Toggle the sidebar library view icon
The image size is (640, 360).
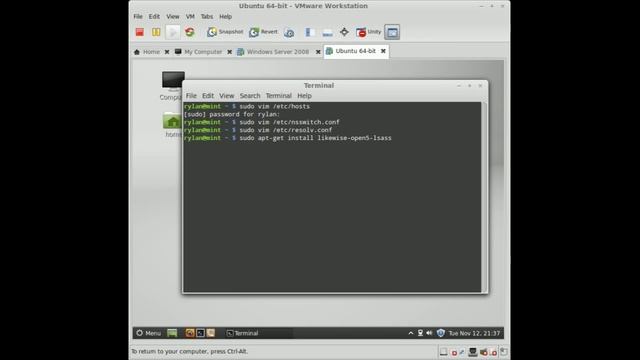[x=309, y=32]
